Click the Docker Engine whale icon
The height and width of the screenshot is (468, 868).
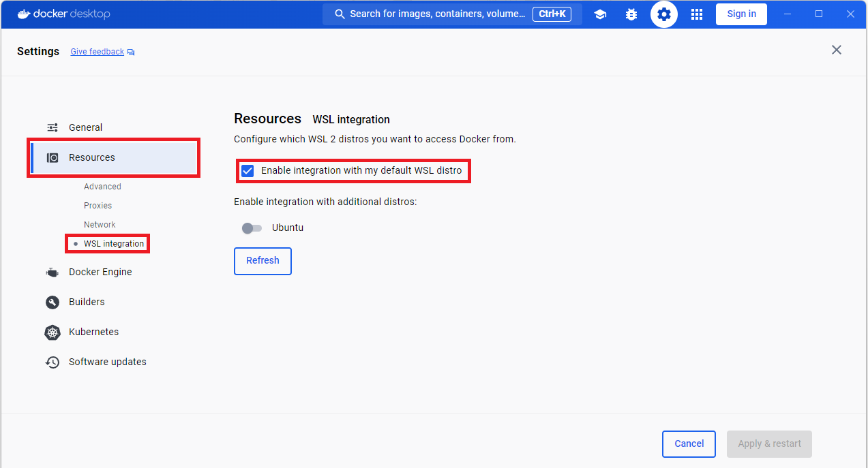pyautogui.click(x=53, y=272)
